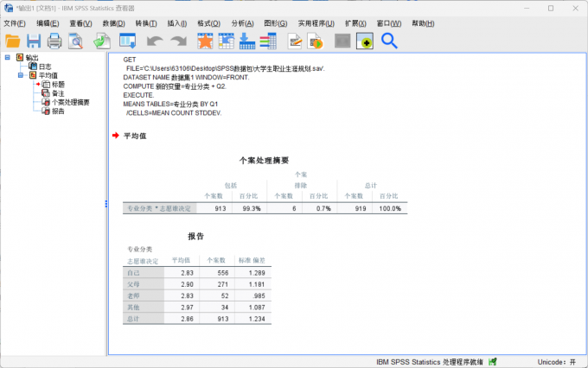The width and height of the screenshot is (588, 368).
Task: Save the output document
Action: 34,41
